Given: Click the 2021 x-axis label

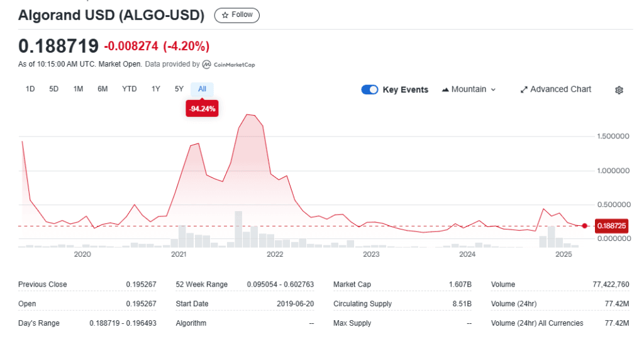Looking at the screenshot, I should (179, 254).
